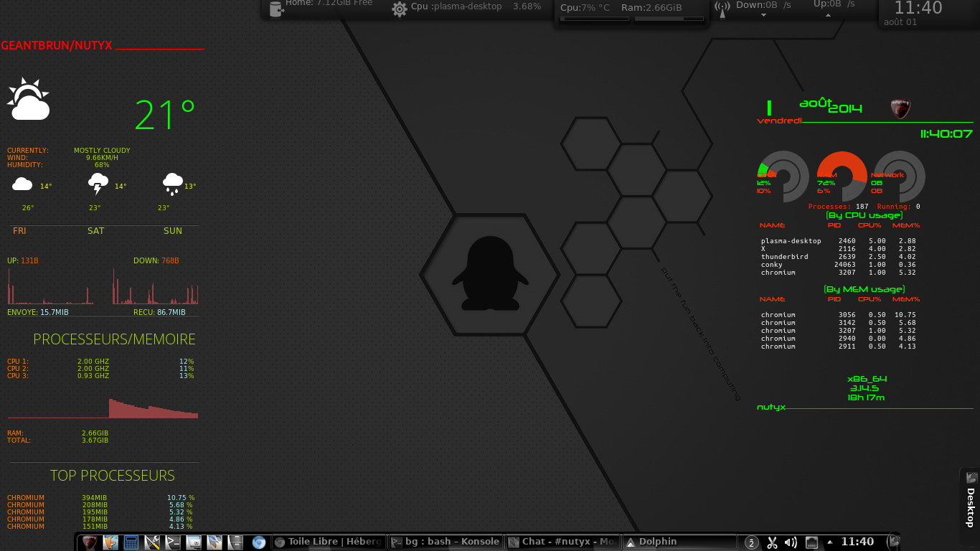
Task: Click the top-right 11:40 clock widget
Action: click(x=918, y=9)
